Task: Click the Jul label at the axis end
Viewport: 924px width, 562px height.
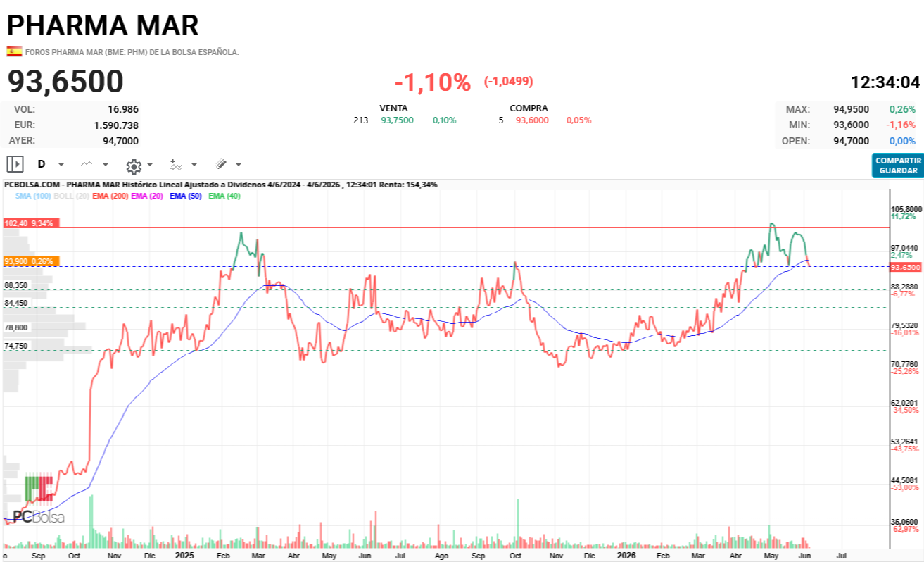Action: point(842,555)
